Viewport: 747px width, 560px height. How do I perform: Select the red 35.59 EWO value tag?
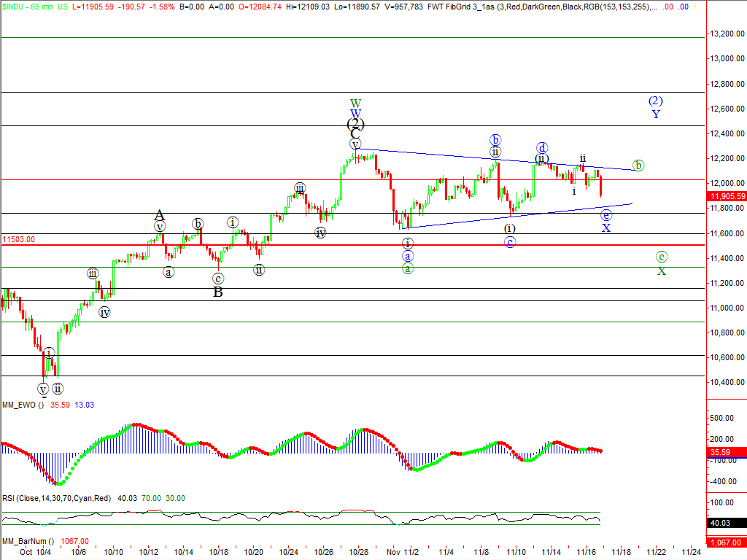[727, 452]
